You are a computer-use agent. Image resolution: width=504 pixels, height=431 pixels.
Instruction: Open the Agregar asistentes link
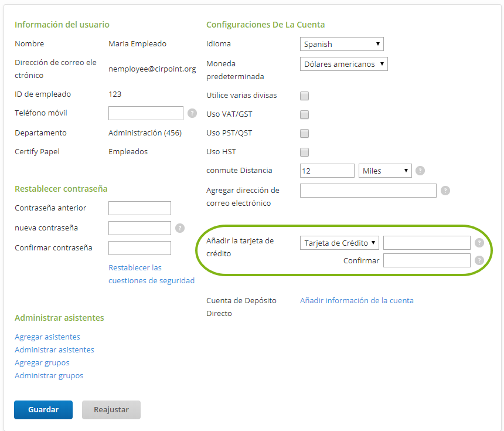(47, 337)
